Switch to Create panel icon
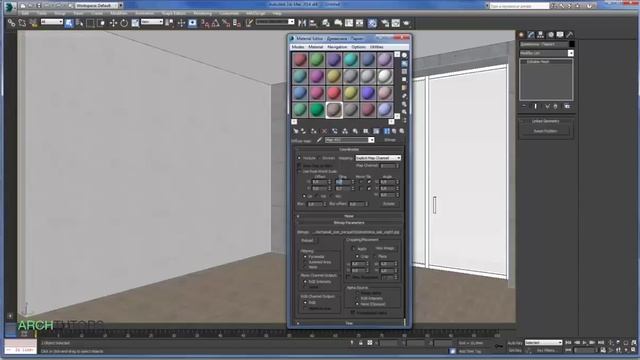 coord(521,35)
